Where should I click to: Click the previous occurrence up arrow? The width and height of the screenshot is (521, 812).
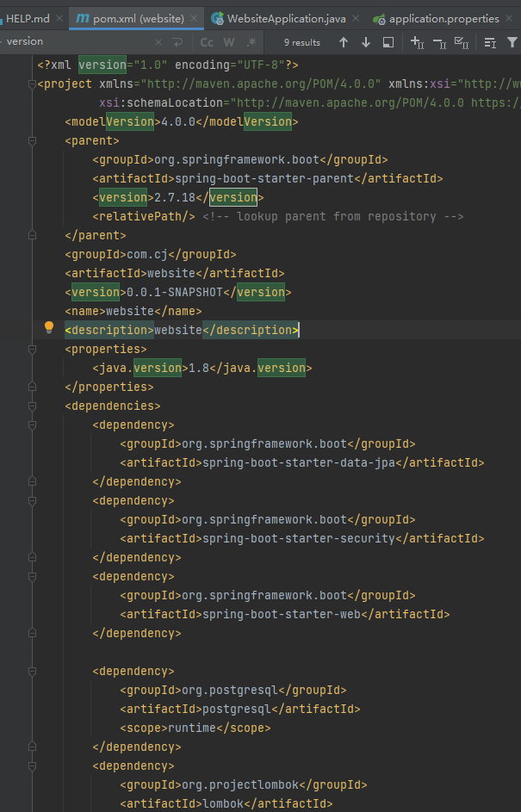point(343,41)
